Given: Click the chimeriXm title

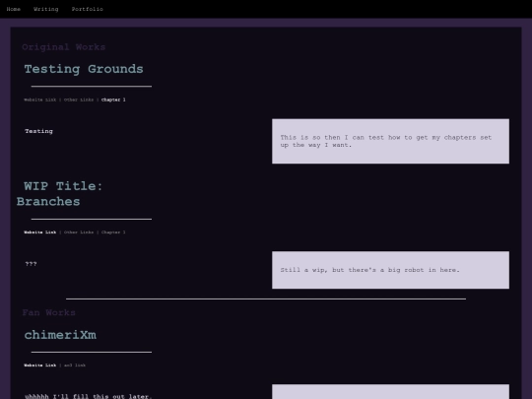Looking at the screenshot, I should tap(60, 335).
